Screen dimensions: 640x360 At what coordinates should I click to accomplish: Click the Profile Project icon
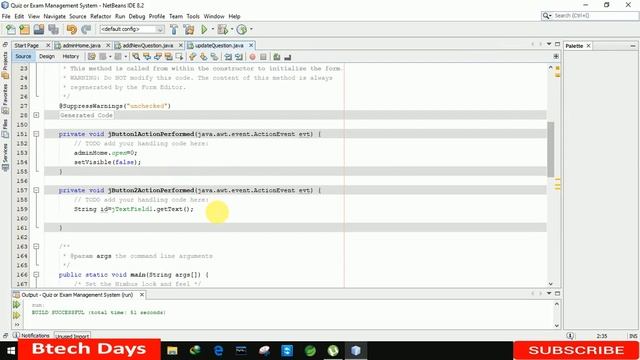coord(242,29)
